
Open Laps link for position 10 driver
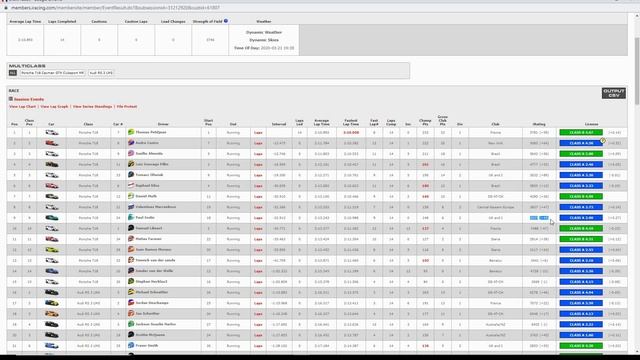pyautogui.click(x=258, y=229)
